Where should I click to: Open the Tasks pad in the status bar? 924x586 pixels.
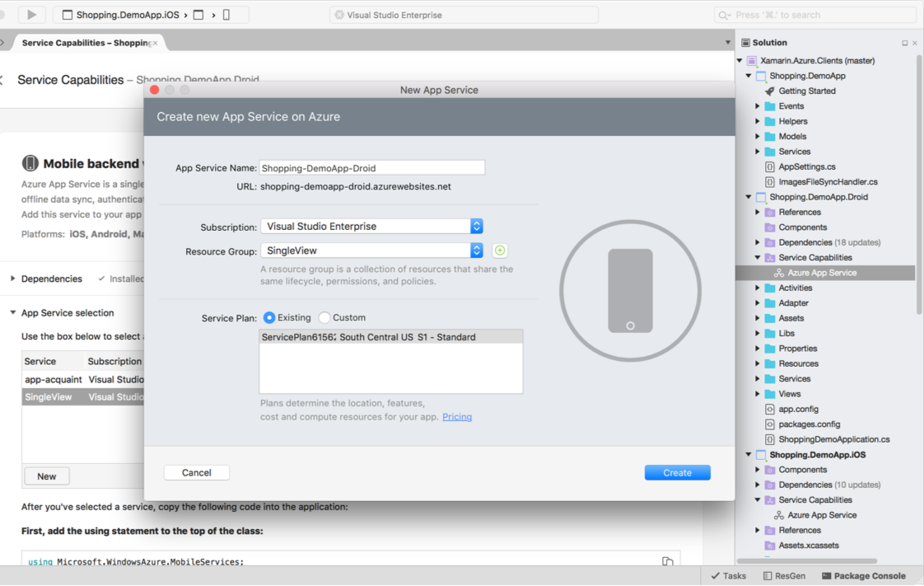coord(729,576)
